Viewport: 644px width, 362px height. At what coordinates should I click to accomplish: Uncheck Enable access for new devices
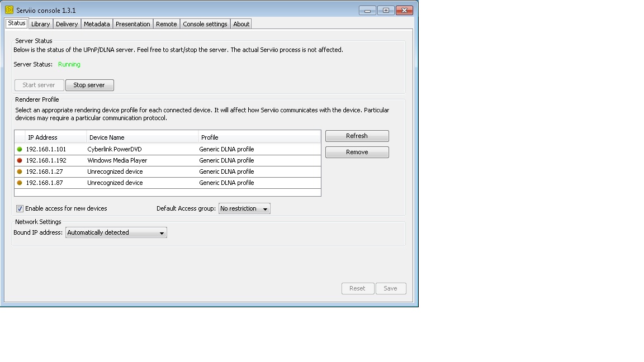click(x=20, y=208)
